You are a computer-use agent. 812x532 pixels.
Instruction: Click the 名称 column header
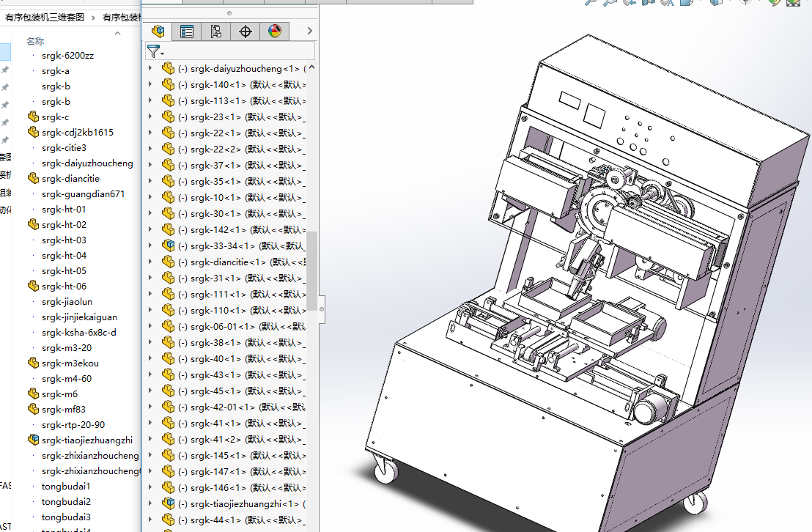point(35,41)
